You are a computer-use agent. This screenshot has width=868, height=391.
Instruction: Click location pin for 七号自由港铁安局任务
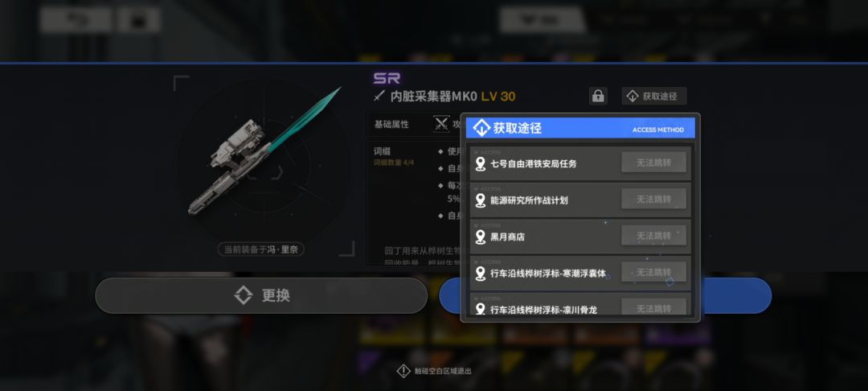tap(481, 164)
